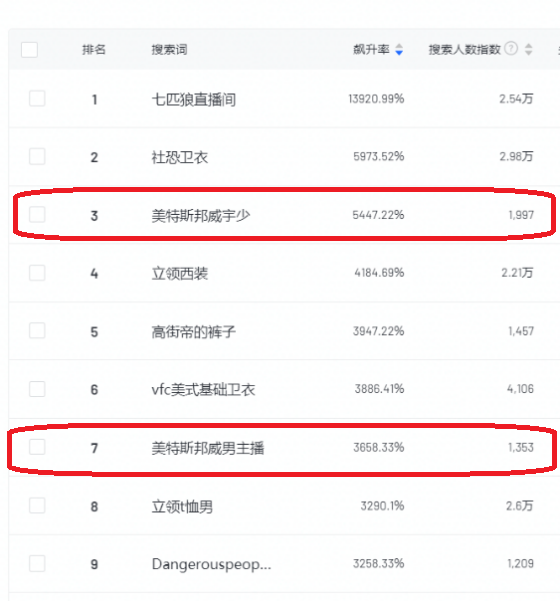The width and height of the screenshot is (560, 601).
Task: Open the Dangerouspeop... search term
Action: click(x=211, y=564)
